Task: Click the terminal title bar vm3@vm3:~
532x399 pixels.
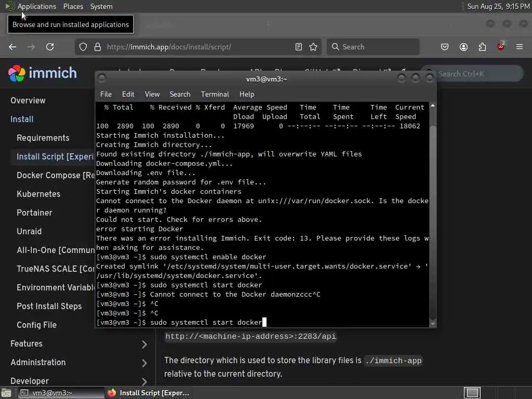Action: coord(267,79)
